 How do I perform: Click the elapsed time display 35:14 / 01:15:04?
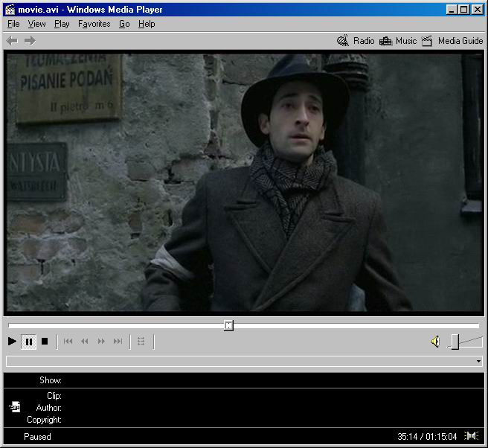[x=427, y=437]
